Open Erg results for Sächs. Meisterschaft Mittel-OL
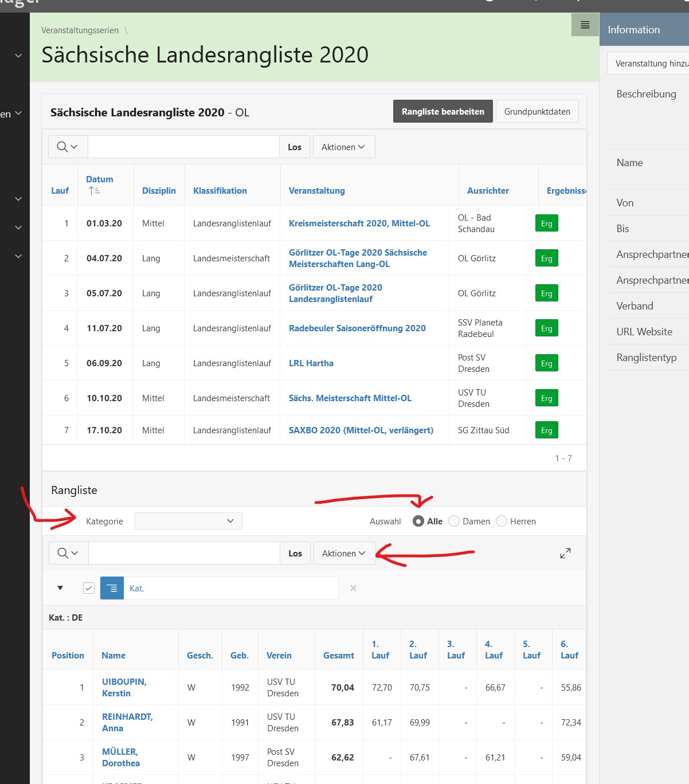Viewport: 689px width, 784px height. click(546, 398)
